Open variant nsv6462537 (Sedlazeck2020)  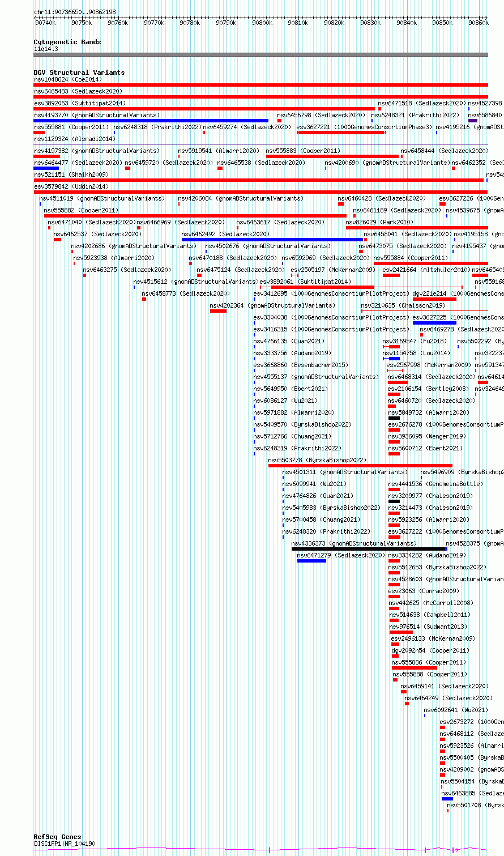click(x=97, y=234)
